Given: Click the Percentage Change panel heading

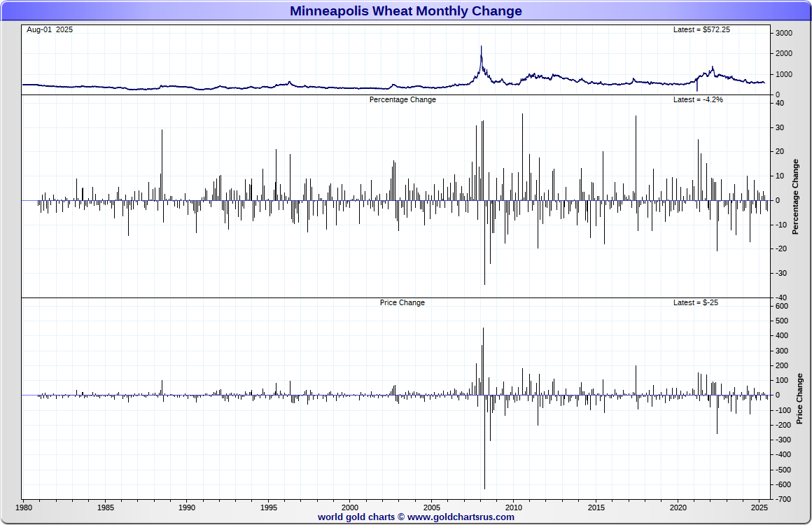Looking at the screenshot, I should pyautogui.click(x=402, y=99).
